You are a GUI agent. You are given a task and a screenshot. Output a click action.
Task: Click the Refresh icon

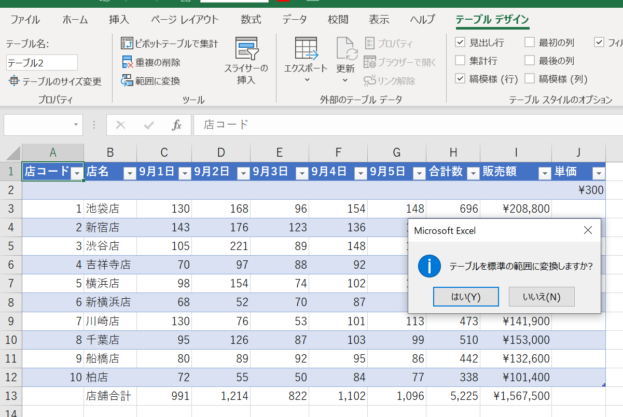coord(345,48)
